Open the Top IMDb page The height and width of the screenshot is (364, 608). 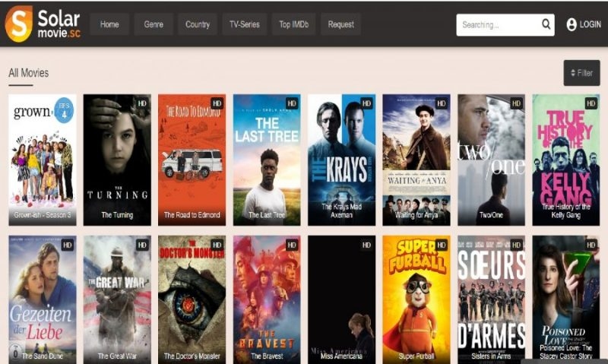tap(295, 24)
